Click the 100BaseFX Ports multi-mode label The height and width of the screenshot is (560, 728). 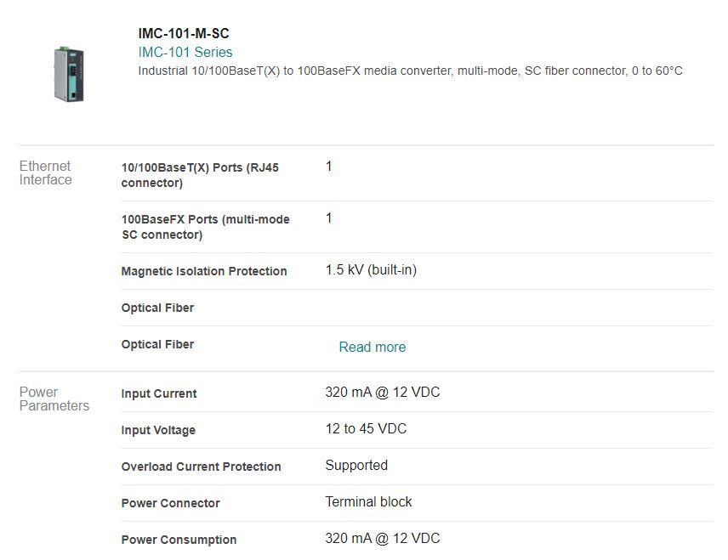[205, 227]
